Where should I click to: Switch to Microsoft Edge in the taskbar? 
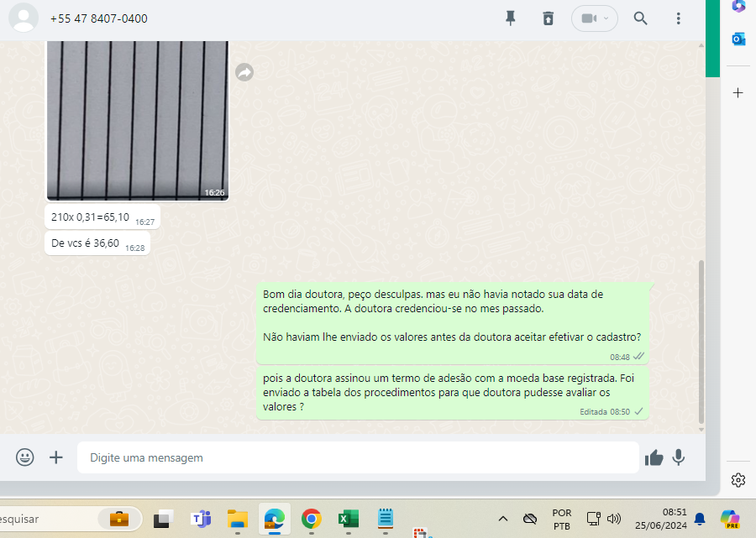pos(275,519)
